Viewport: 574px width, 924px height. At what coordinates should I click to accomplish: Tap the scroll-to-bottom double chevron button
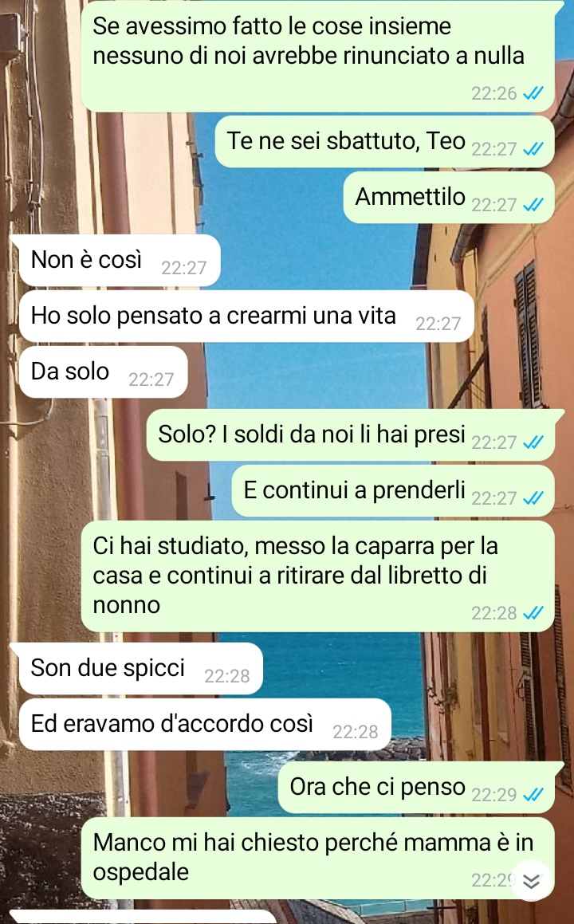(532, 880)
